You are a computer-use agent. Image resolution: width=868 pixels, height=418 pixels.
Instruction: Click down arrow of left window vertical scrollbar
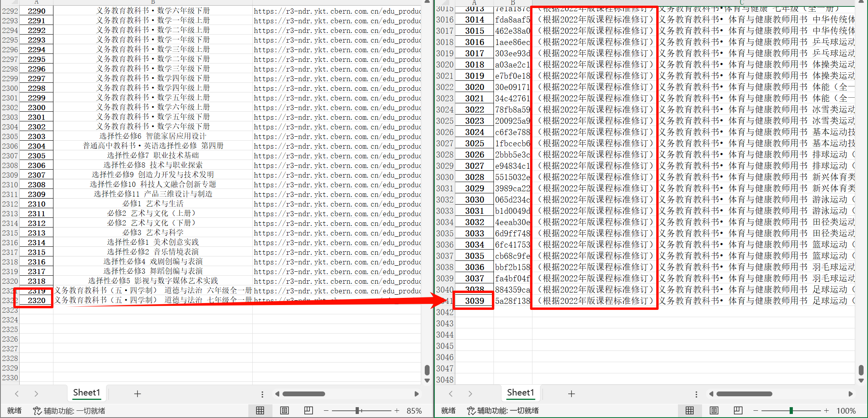click(x=427, y=380)
